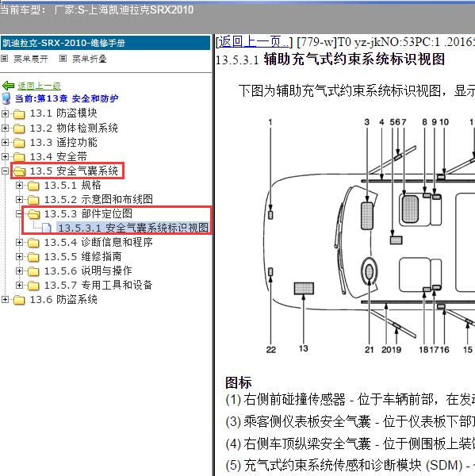This screenshot has height=476, width=475.
Task: Expand the 13.5.7 专用工具和设备 node
Action: pyautogui.click(x=19, y=285)
